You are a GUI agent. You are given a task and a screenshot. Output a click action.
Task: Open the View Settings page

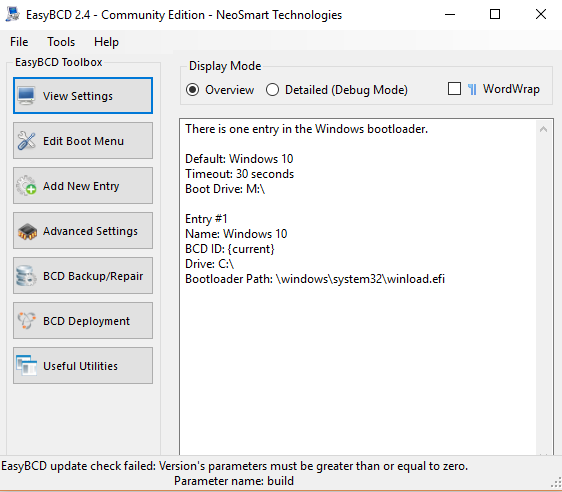tap(83, 96)
